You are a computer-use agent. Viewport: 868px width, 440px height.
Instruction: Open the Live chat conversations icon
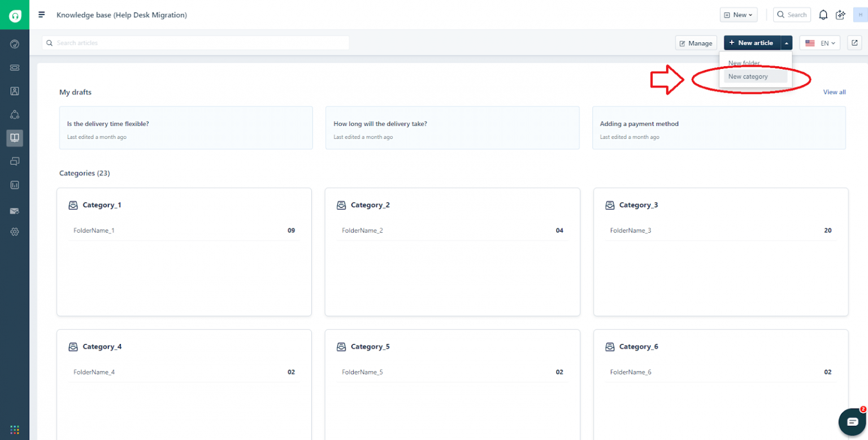pyautogui.click(x=14, y=162)
